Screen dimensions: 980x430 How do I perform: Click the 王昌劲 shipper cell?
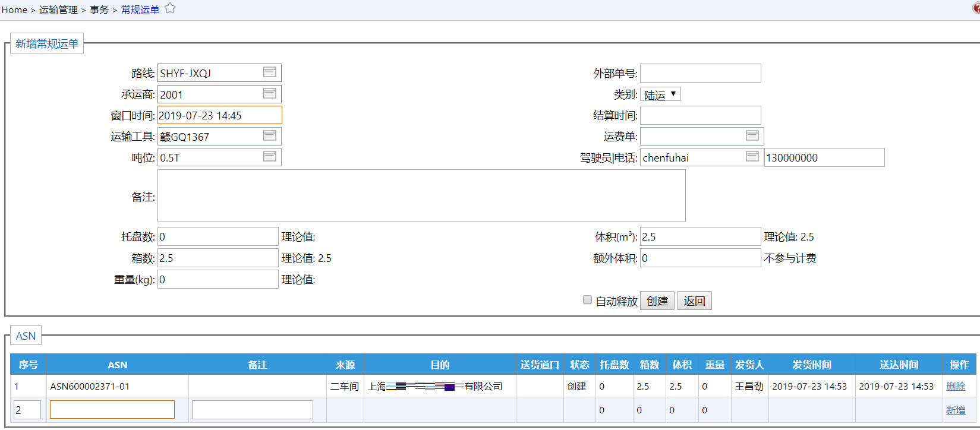[x=749, y=386]
